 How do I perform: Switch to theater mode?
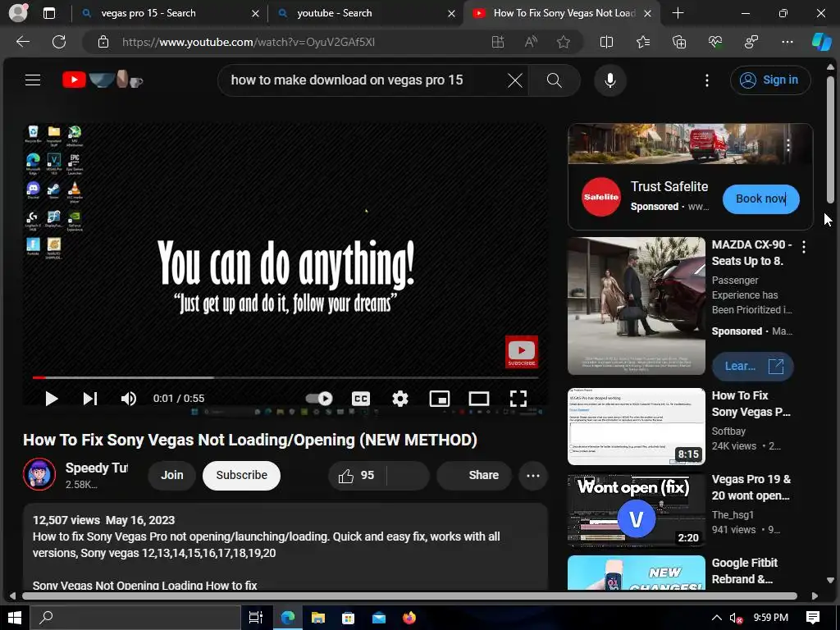[478, 398]
